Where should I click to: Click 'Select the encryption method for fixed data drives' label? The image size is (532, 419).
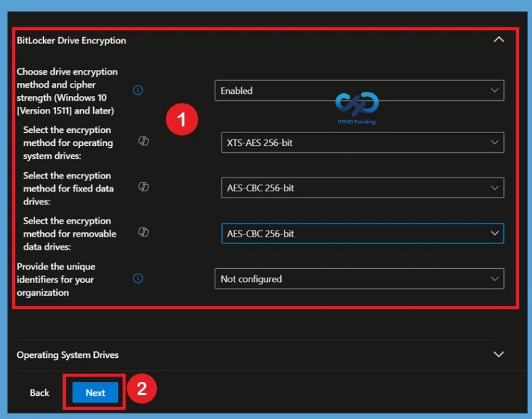[68, 189]
